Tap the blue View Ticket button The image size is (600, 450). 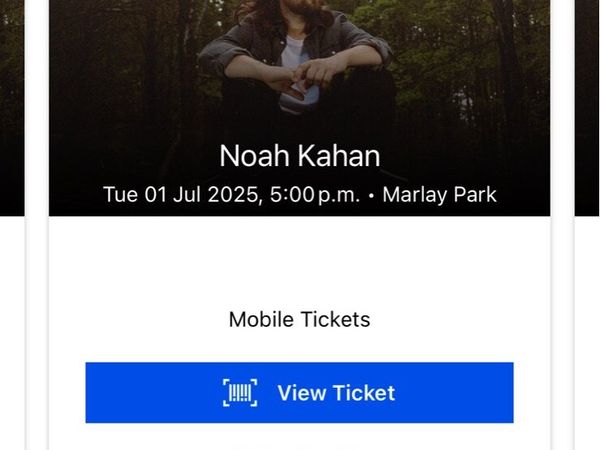pos(299,393)
